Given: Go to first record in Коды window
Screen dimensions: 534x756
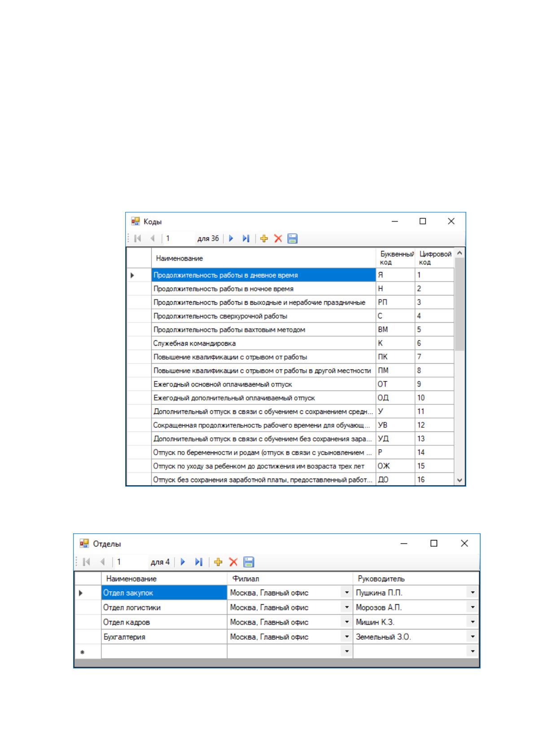Looking at the screenshot, I should point(138,239).
